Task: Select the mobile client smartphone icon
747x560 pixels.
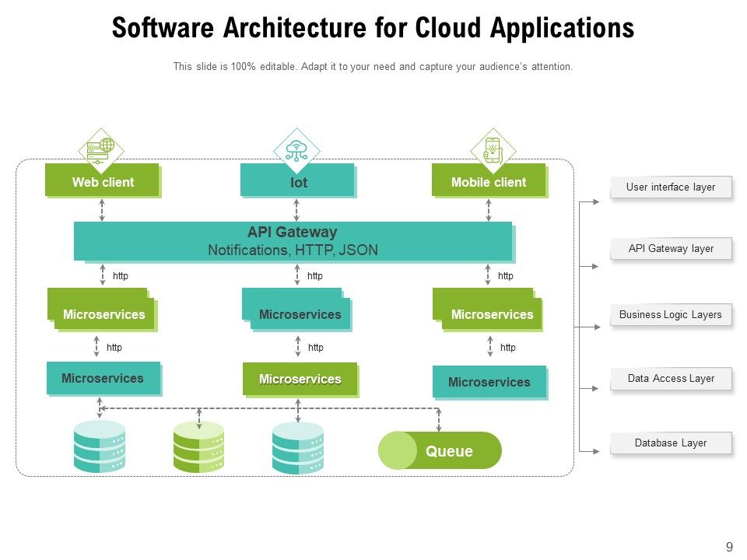Action: 493,148
